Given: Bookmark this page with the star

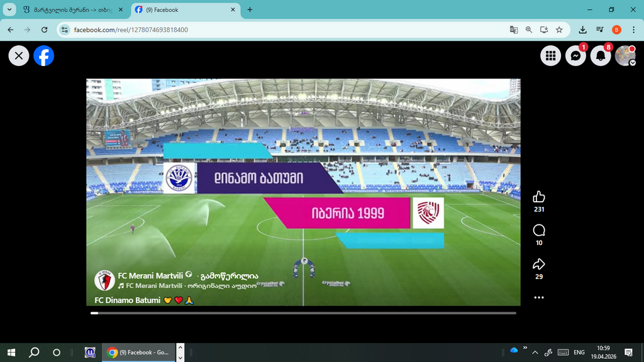Looking at the screenshot, I should 559,30.
